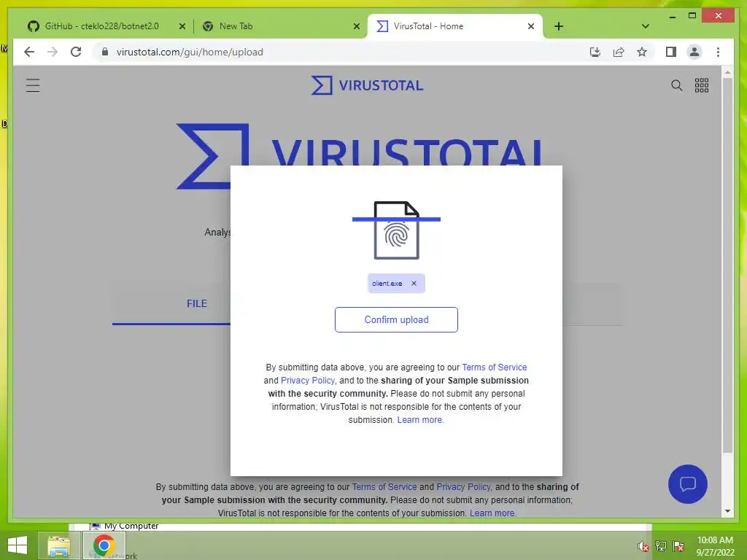This screenshot has width=747, height=560.
Task: Switch to the GitHub botnet2.0 tab
Action: 101,26
